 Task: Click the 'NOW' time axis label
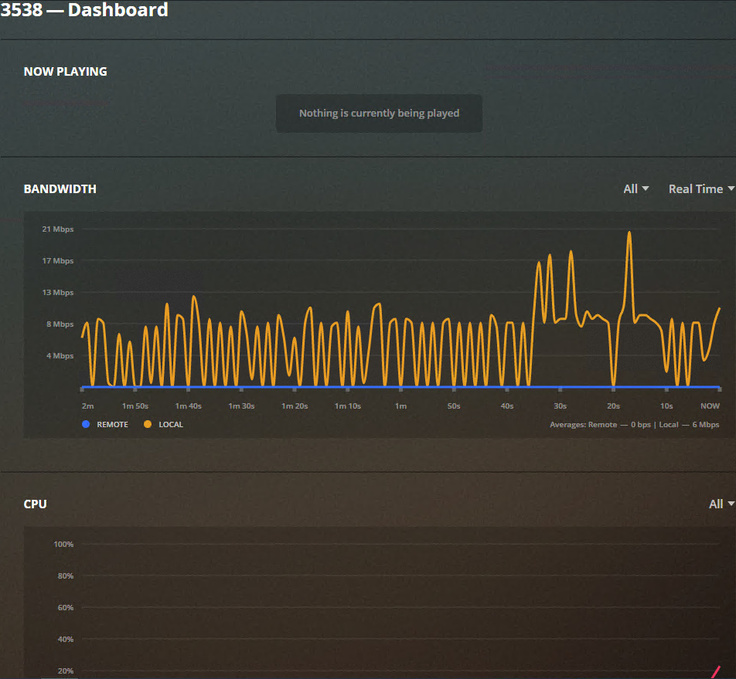pyautogui.click(x=710, y=406)
